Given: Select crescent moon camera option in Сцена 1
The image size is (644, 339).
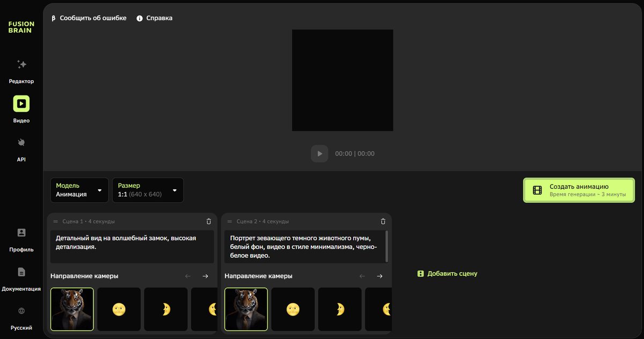Looking at the screenshot, I should 166,309.
